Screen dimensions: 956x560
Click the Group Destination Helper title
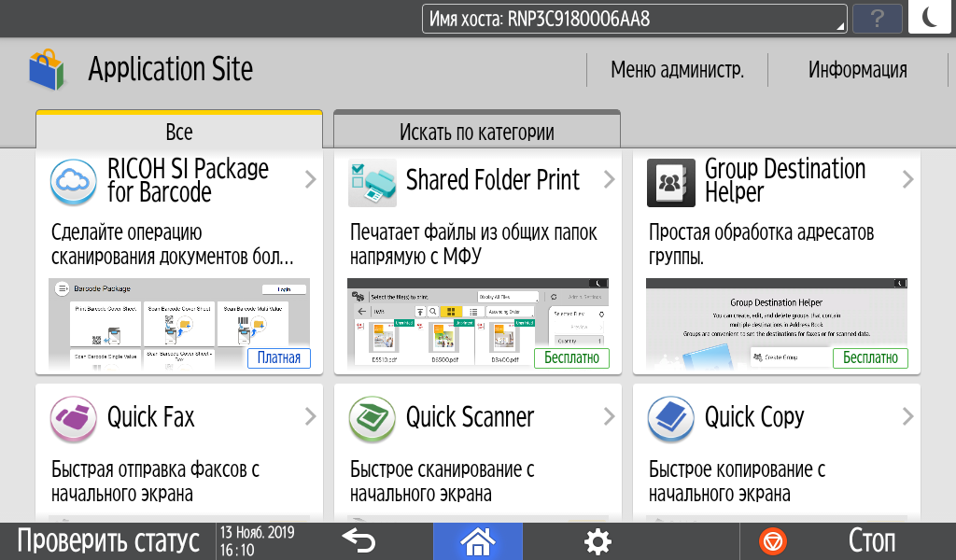785,180
